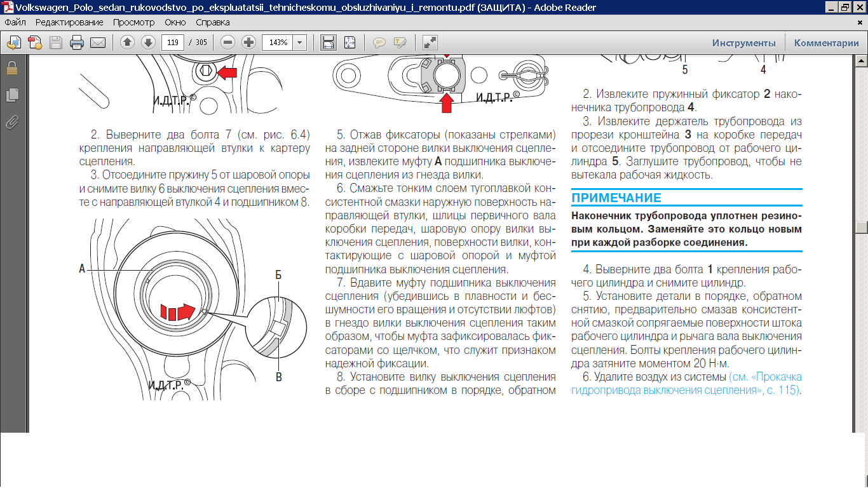This screenshot has width=868, height=488.
Task: Click the email envelope icon
Action: point(97,43)
